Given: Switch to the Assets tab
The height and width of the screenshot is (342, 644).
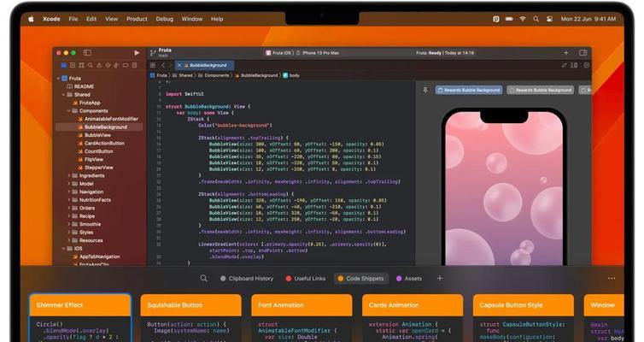Looking at the screenshot, I should tap(409, 278).
